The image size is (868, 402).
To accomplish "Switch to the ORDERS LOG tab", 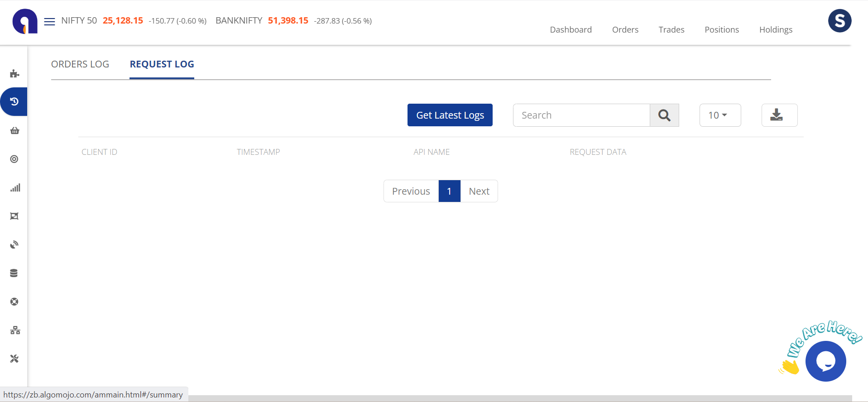I will pyautogui.click(x=80, y=64).
